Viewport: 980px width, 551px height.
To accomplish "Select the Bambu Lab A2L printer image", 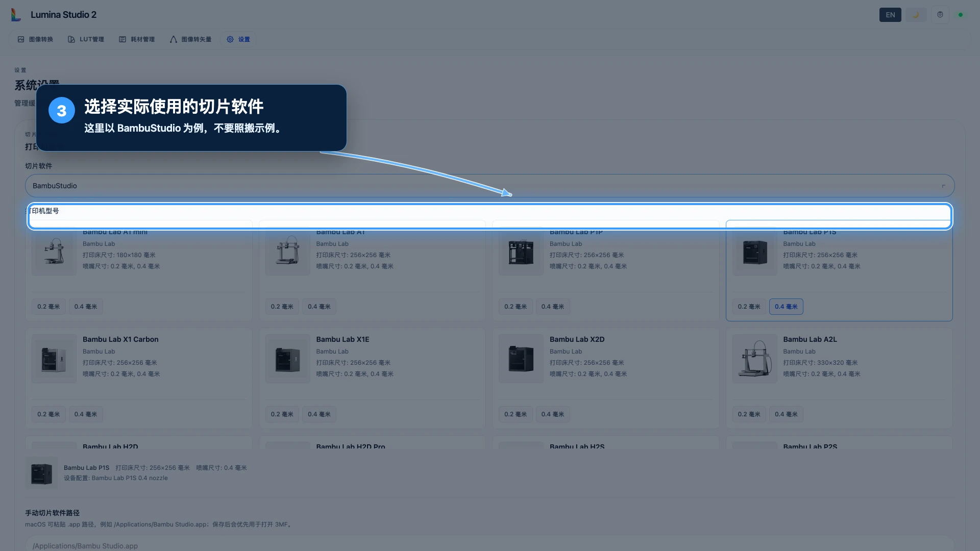I will (754, 359).
